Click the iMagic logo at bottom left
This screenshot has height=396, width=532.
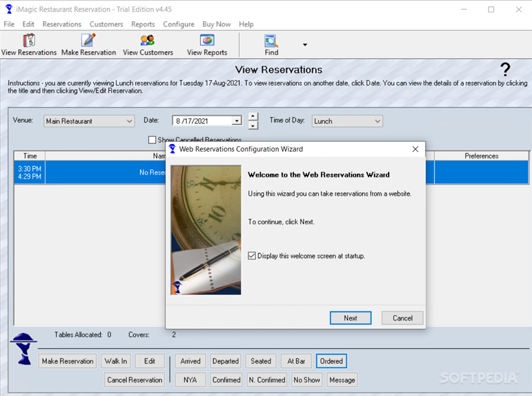(x=24, y=349)
